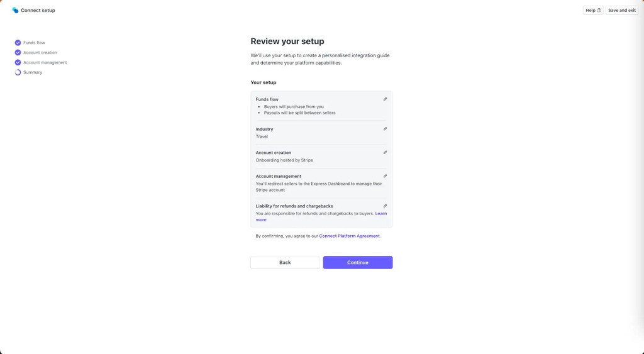The height and width of the screenshot is (354, 644).
Task: Go back with the Back button
Action: (x=285, y=262)
